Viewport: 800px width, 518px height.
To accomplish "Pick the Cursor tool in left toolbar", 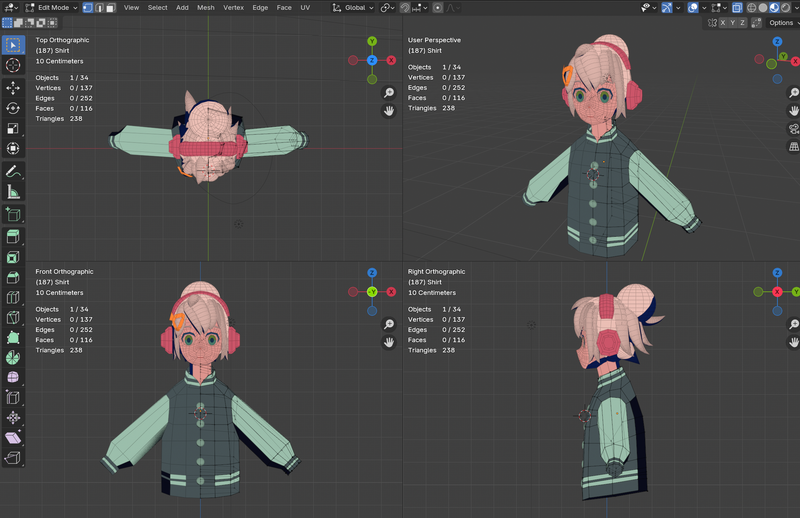I will pyautogui.click(x=13, y=65).
